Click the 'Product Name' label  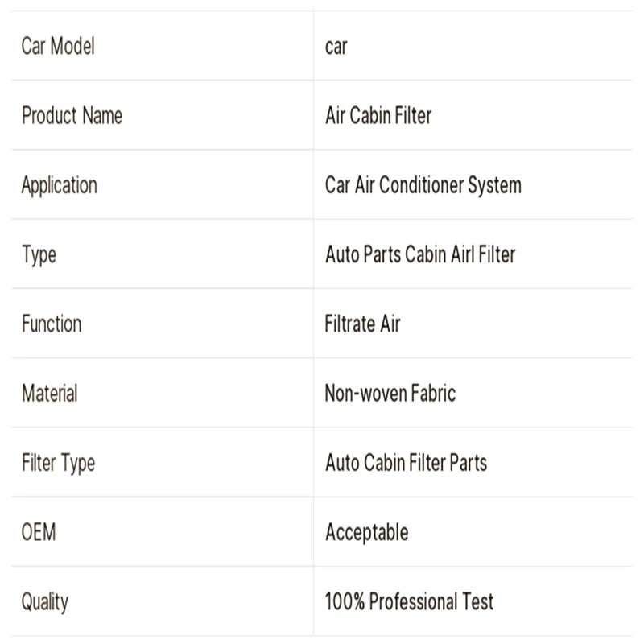point(72,115)
